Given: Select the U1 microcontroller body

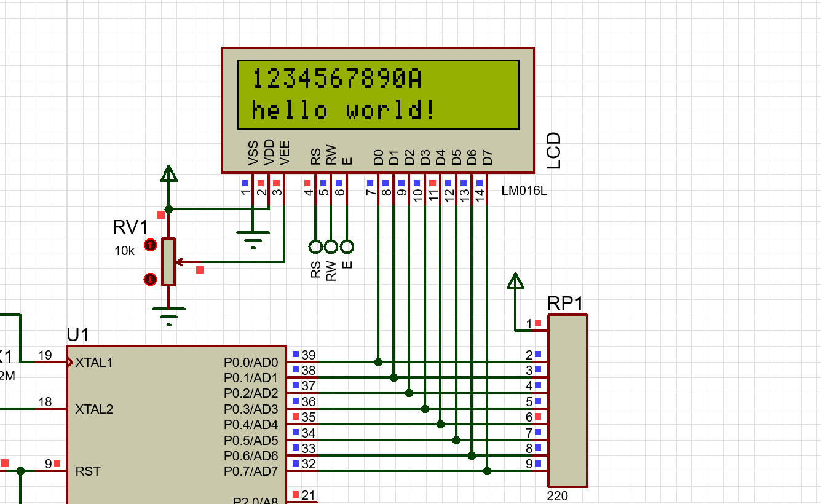Looking at the screenshot, I should pos(176,425).
